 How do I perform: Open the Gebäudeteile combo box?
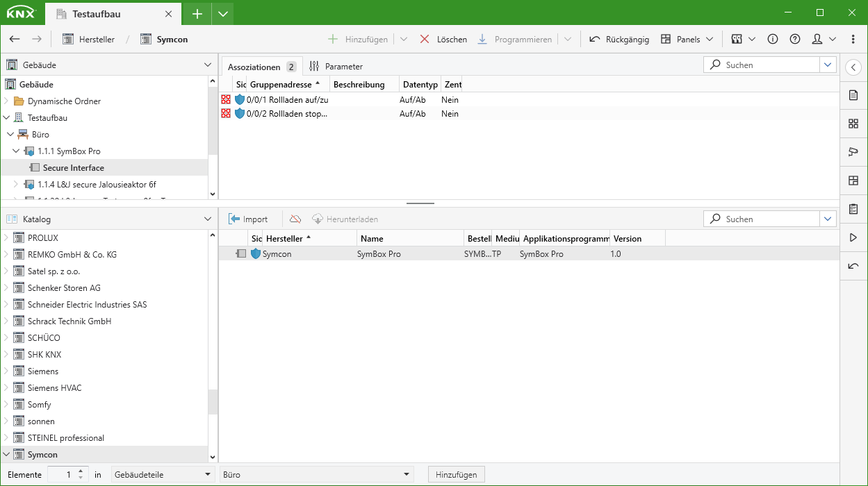click(x=163, y=474)
